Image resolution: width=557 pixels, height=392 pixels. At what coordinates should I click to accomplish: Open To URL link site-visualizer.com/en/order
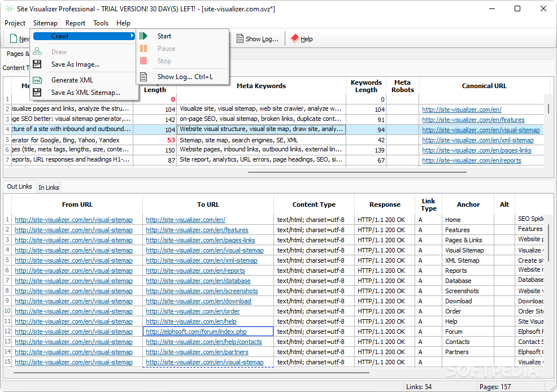pos(193,311)
